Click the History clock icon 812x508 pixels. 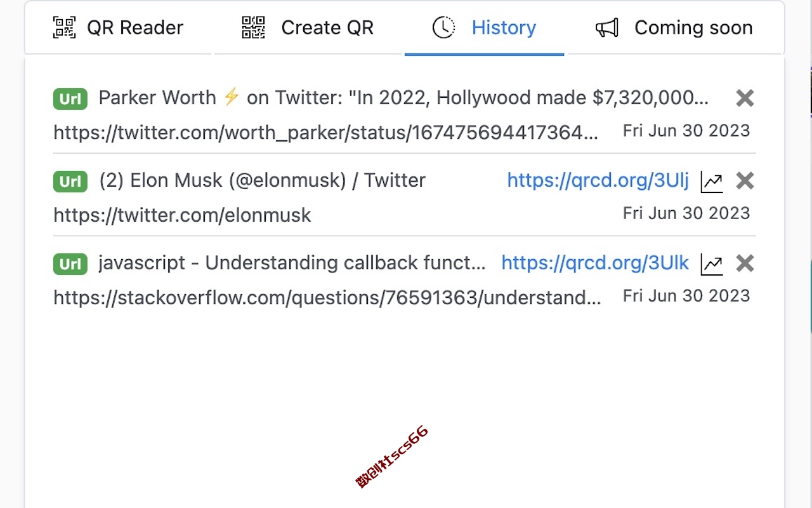pyautogui.click(x=443, y=28)
